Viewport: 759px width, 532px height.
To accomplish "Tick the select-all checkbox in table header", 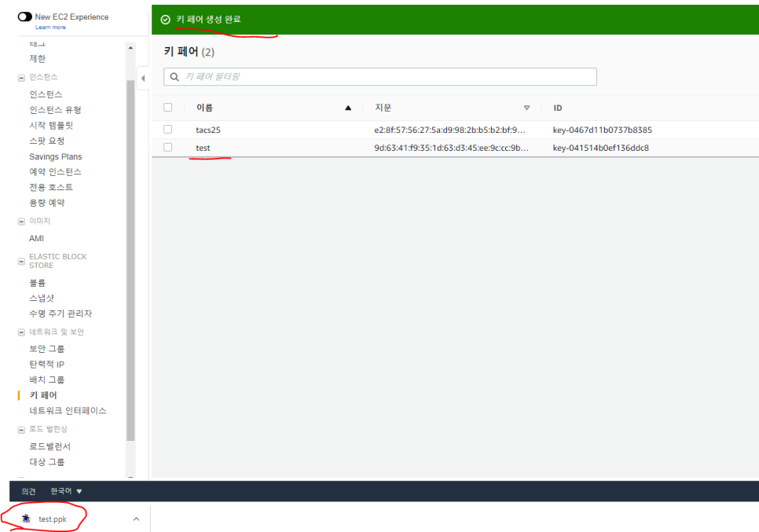I will (168, 108).
